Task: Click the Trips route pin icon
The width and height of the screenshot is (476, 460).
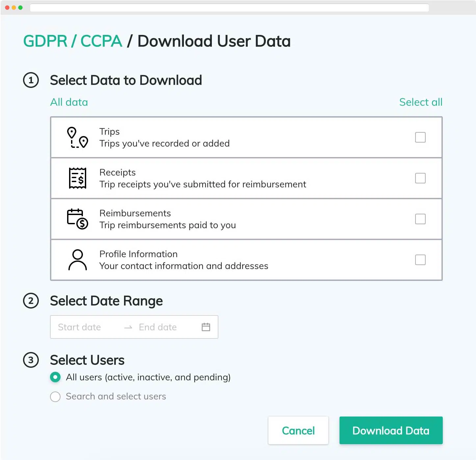Action: (77, 138)
